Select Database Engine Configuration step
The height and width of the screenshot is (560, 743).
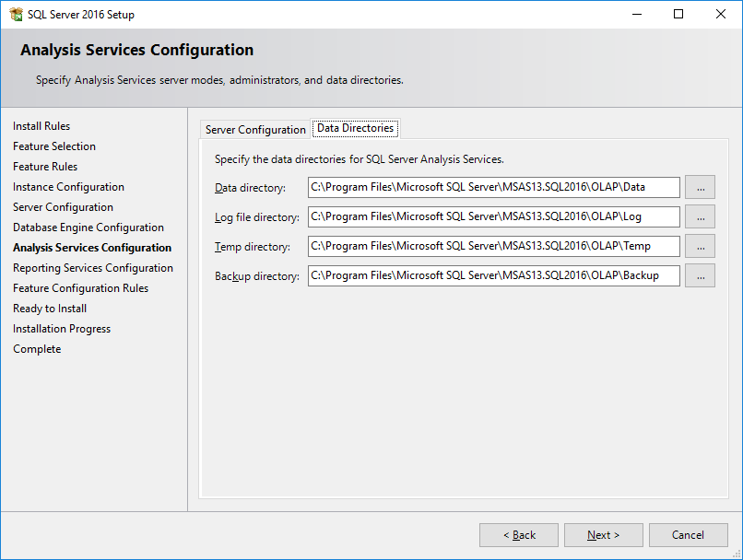pyautogui.click(x=88, y=227)
